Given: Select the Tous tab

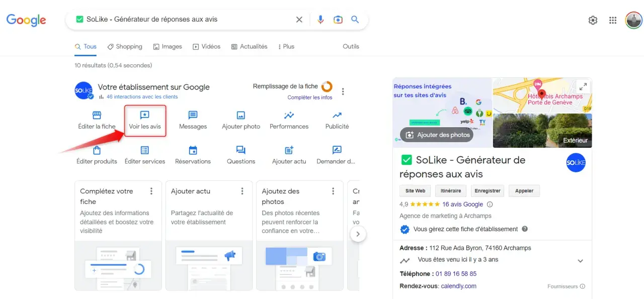Looking at the screenshot, I should click(86, 46).
